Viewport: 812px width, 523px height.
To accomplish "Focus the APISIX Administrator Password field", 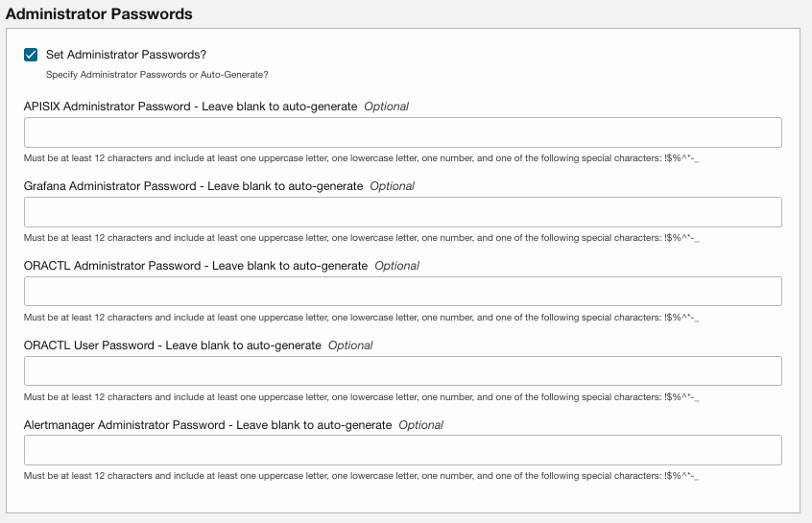I will pyautogui.click(x=402, y=132).
